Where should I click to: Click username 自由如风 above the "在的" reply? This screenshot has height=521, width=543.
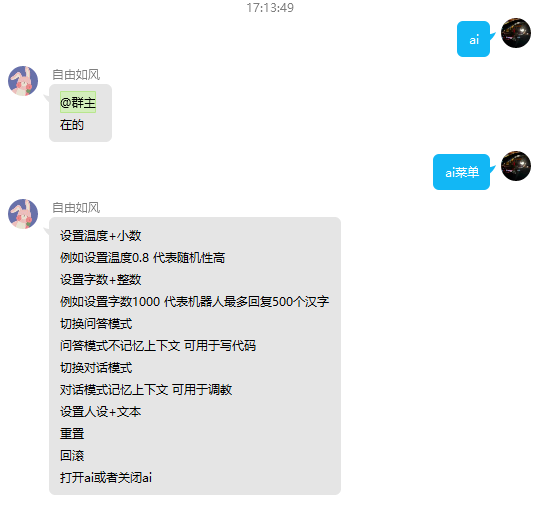tap(76, 74)
